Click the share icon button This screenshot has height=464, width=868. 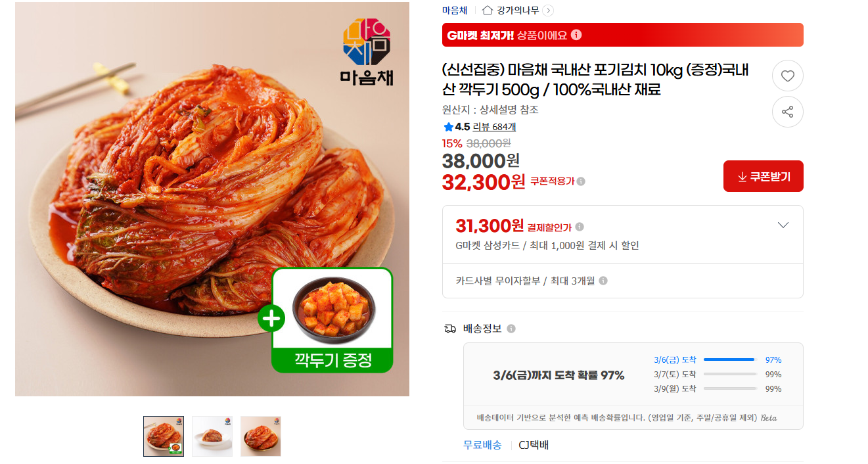787,112
